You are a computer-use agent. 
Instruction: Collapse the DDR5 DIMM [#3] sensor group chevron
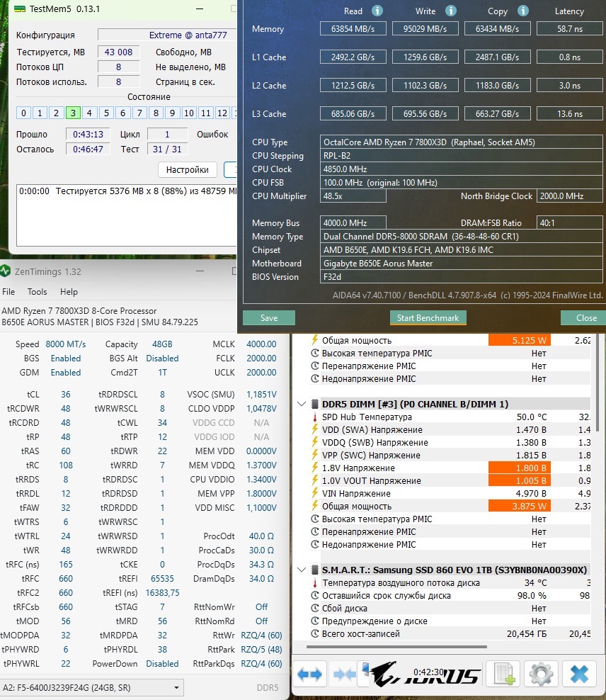pyautogui.click(x=302, y=404)
